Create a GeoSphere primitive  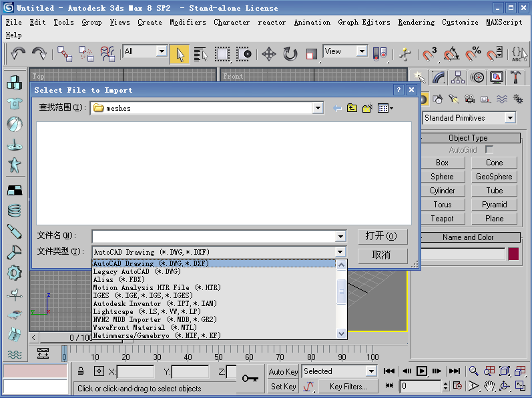point(494,177)
